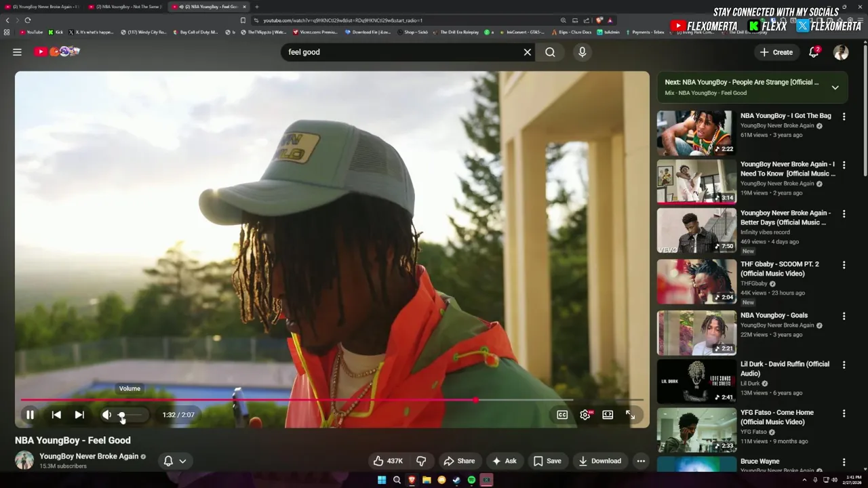Open the notifications bell
Viewport: 868px width, 488px height.
[814, 52]
